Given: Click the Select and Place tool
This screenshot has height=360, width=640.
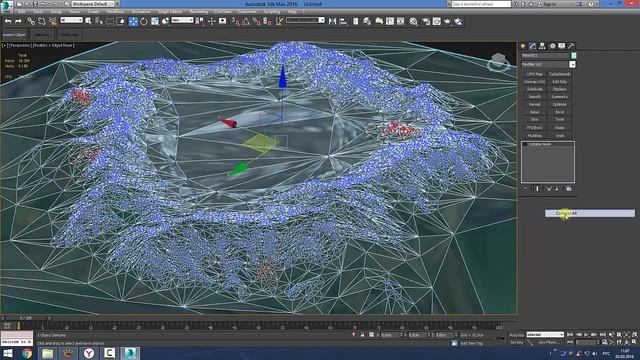Looking at the screenshot, I should [x=165, y=21].
